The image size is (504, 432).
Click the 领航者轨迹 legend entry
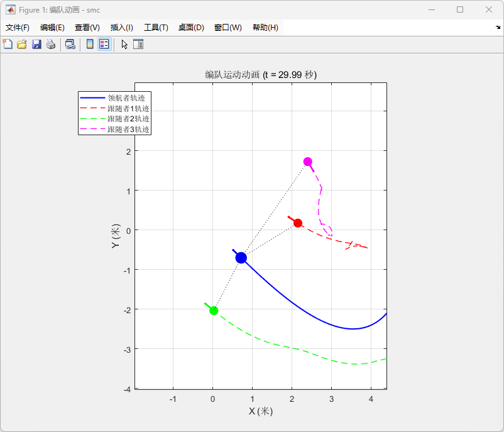[126, 98]
